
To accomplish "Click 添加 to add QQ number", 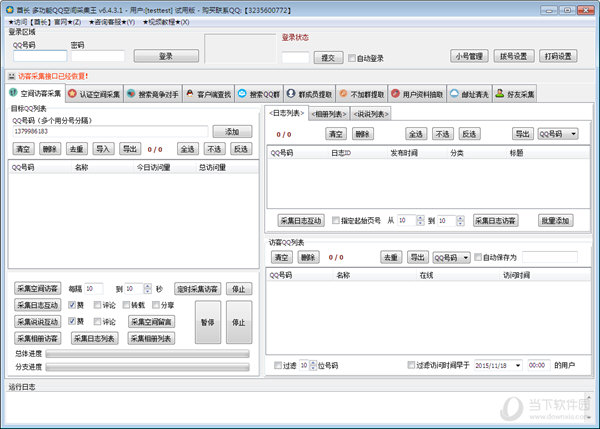I will click(x=232, y=132).
